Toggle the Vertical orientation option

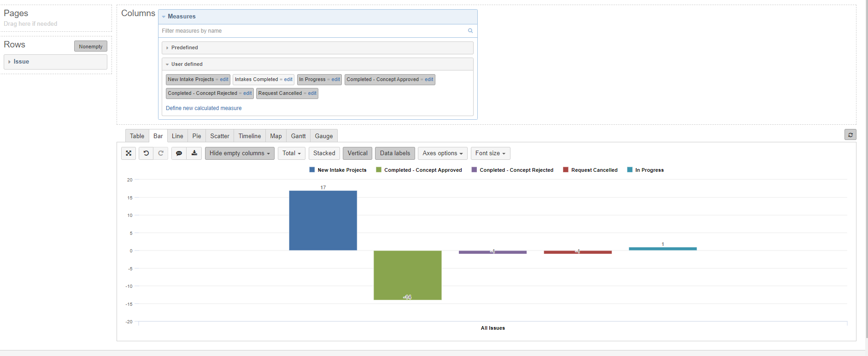tap(358, 153)
